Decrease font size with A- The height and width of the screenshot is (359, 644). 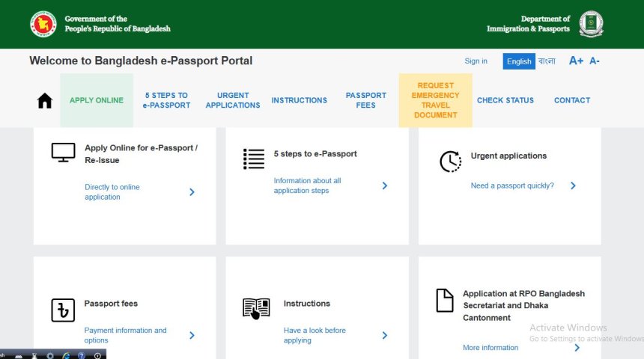[595, 61]
